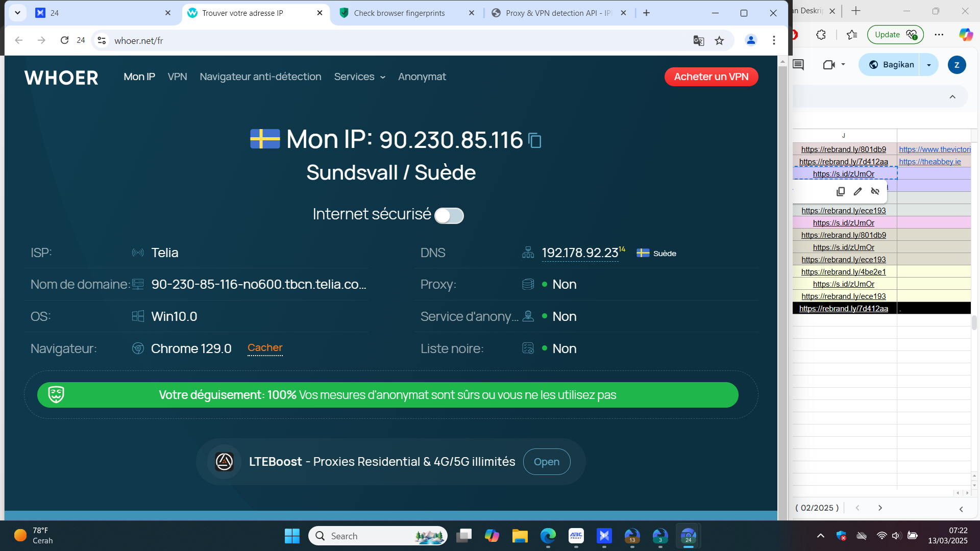Viewport: 980px width, 551px height.
Task: Open the Google account avatar Z in Sheets
Action: (957, 65)
